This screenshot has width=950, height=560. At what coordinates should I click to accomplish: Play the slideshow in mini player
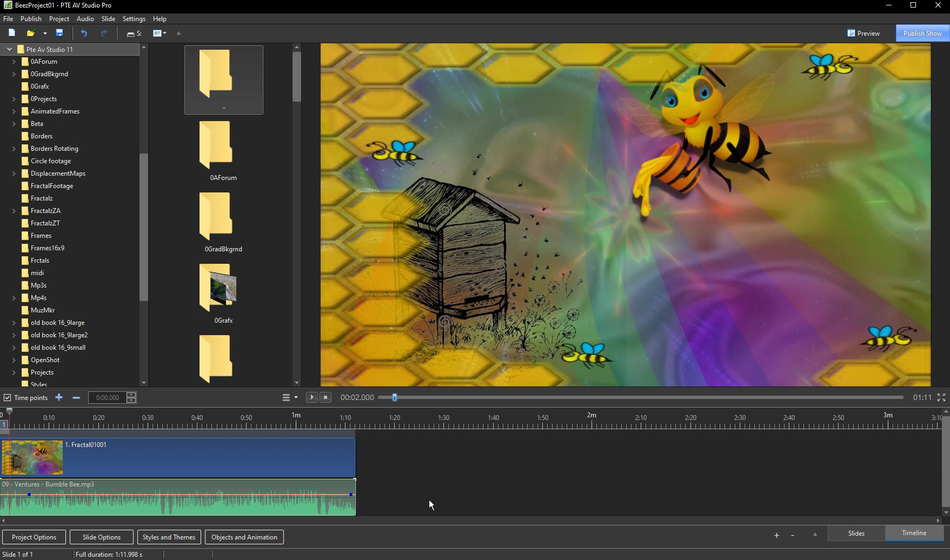tap(311, 398)
